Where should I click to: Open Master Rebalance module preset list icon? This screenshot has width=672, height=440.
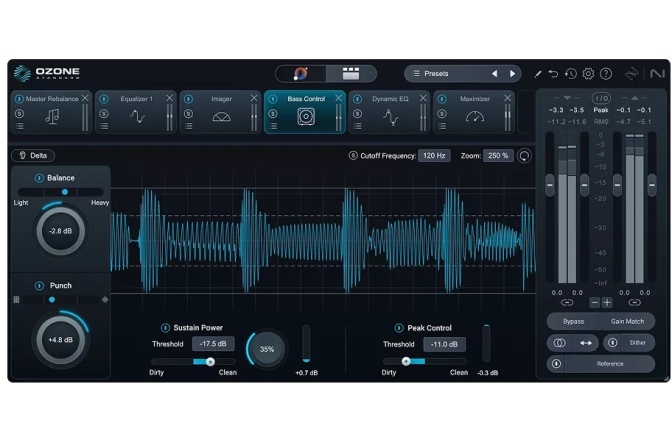[x=19, y=126]
